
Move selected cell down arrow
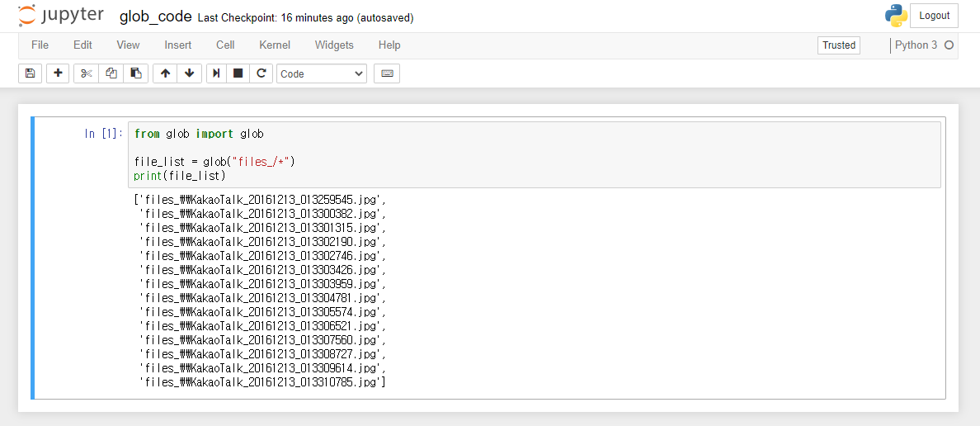coord(190,73)
